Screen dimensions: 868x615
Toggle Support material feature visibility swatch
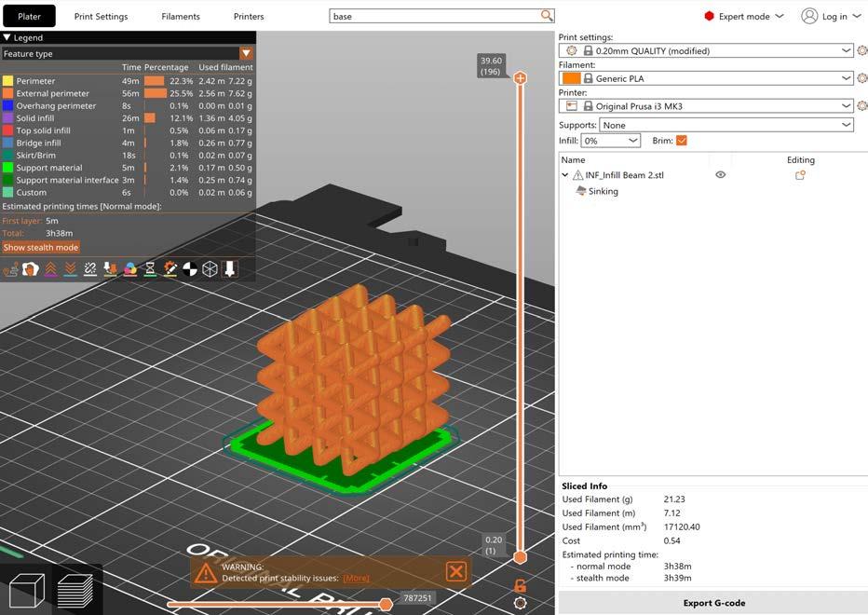coord(7,168)
